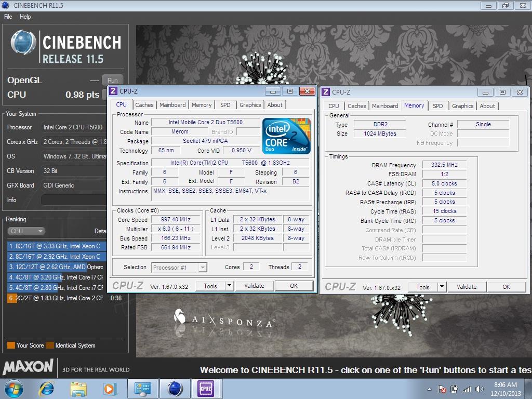Image resolution: width=532 pixels, height=399 pixels.
Task: Open About tab in left CPU-Z
Action: click(275, 105)
